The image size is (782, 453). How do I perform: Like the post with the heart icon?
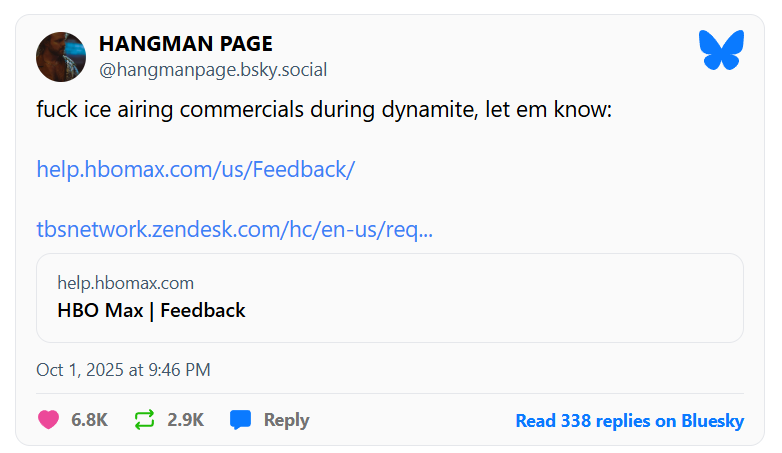(x=48, y=420)
